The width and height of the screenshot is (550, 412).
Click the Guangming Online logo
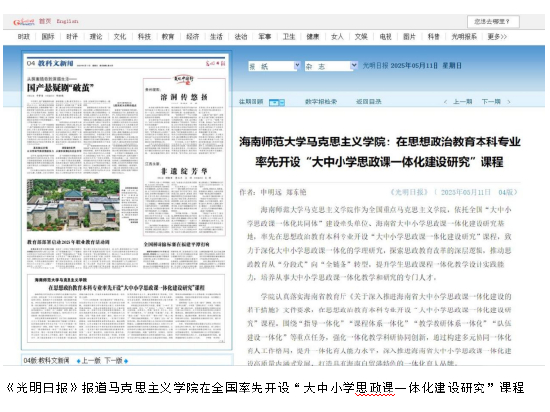[x=24, y=22]
